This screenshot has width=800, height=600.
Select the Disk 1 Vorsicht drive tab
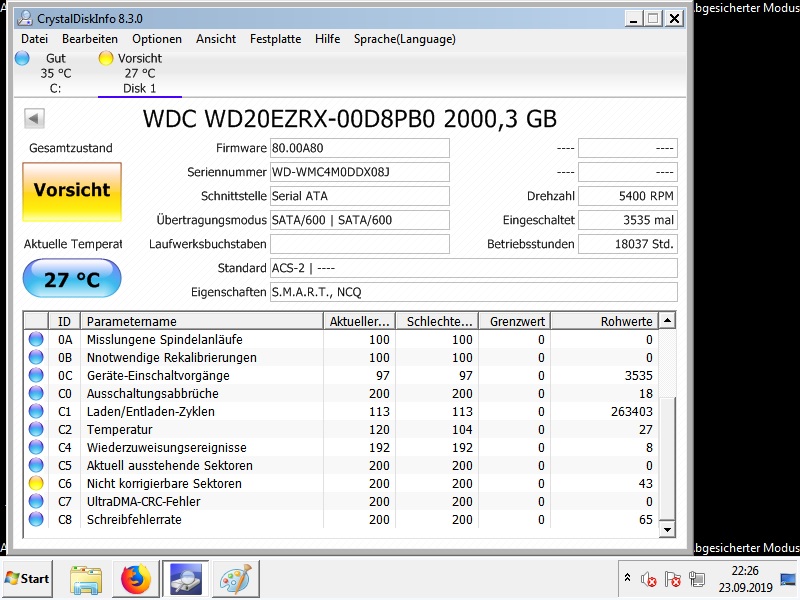pyautogui.click(x=139, y=73)
